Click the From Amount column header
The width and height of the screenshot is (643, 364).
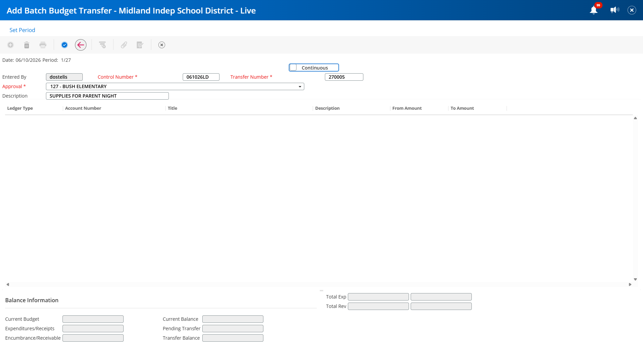coord(407,108)
